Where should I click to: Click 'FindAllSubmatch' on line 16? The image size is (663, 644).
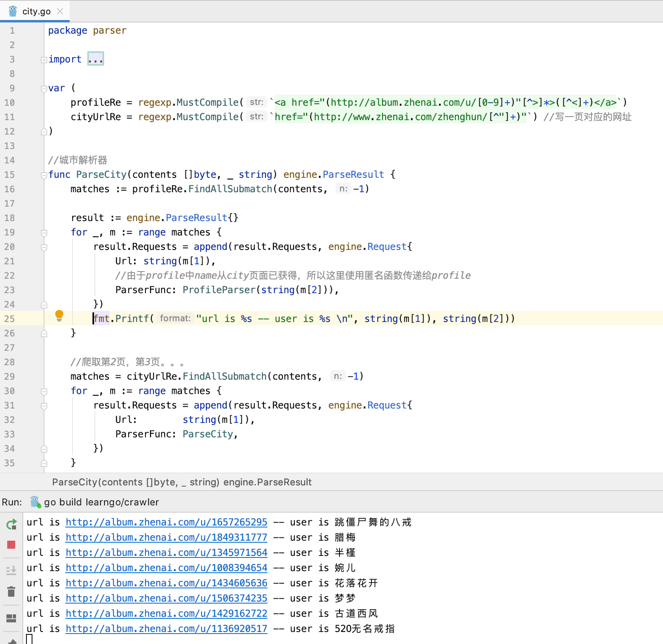click(x=230, y=189)
